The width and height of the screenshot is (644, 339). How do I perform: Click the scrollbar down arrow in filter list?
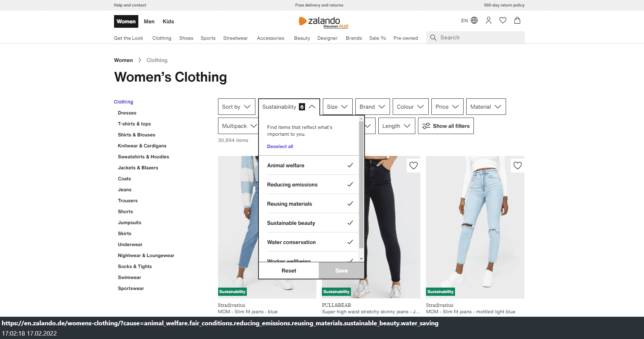(361, 259)
